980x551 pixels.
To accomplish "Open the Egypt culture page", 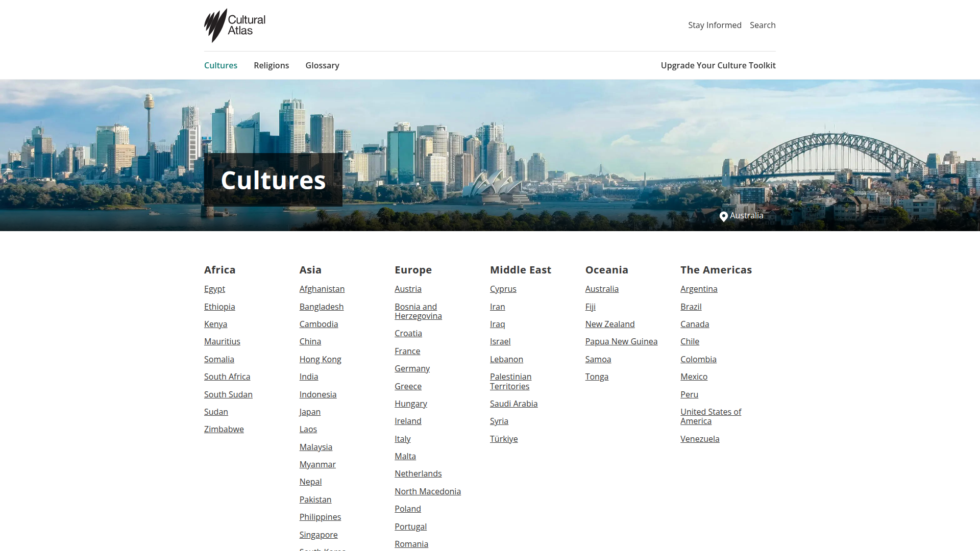I will tap(214, 289).
